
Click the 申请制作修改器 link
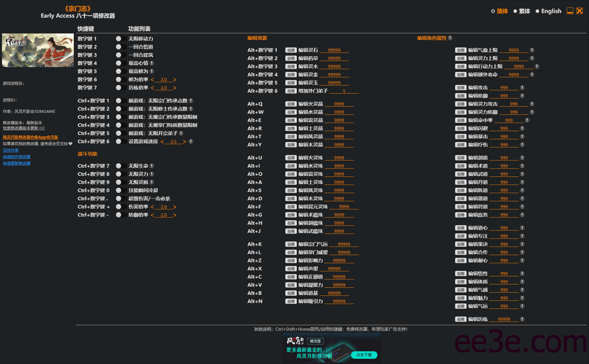pyautogui.click(x=16, y=157)
